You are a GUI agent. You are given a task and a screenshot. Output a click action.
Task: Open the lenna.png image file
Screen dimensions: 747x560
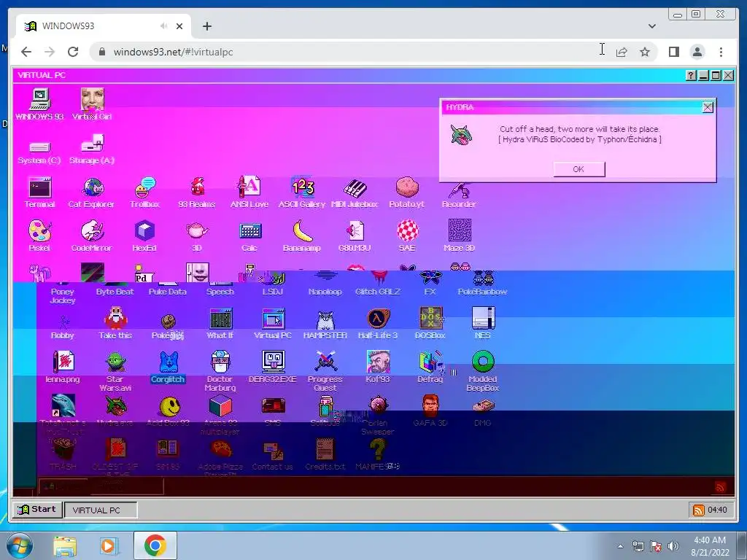[x=63, y=362]
